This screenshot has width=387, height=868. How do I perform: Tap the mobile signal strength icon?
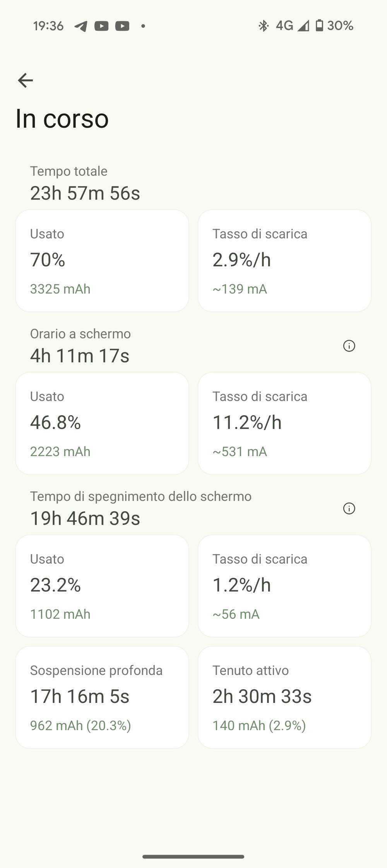point(303,26)
